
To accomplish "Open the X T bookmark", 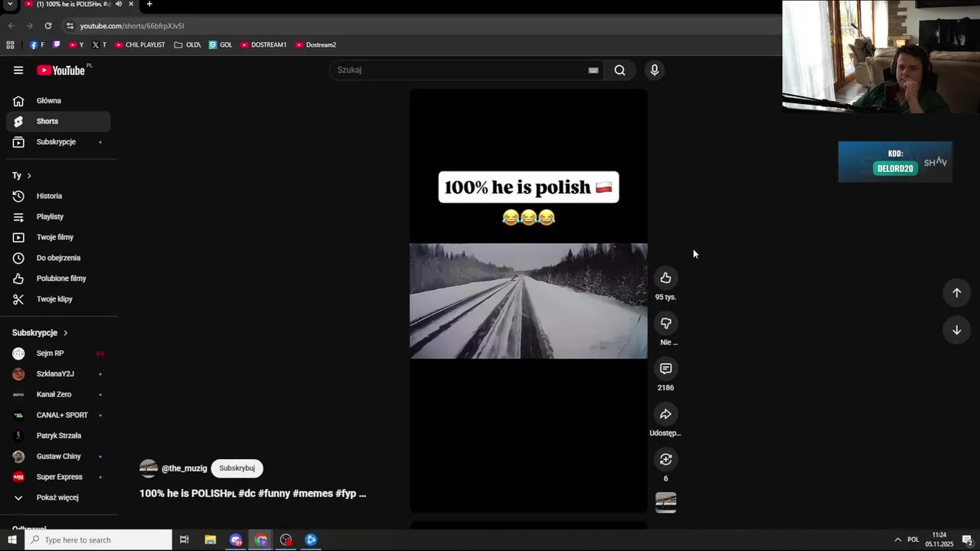I will (x=99, y=45).
